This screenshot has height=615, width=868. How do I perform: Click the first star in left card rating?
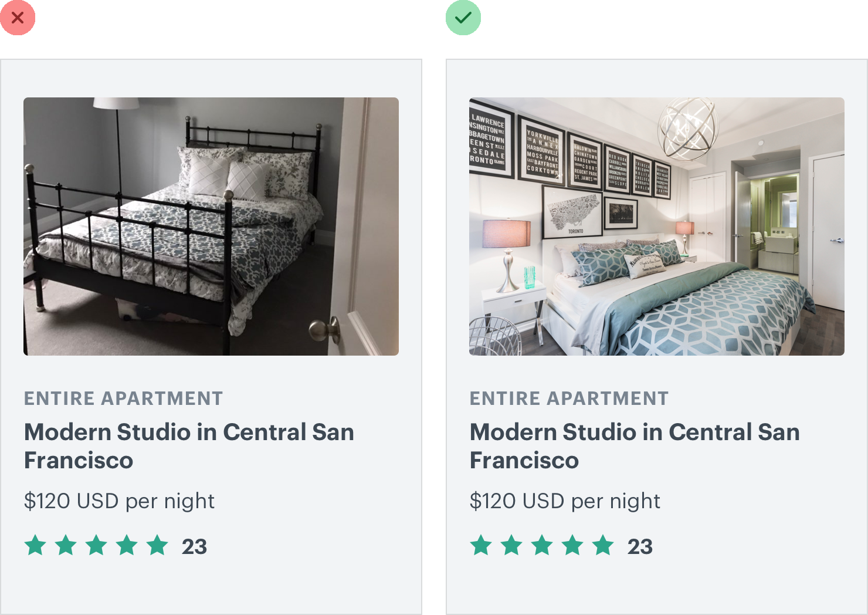(x=36, y=545)
